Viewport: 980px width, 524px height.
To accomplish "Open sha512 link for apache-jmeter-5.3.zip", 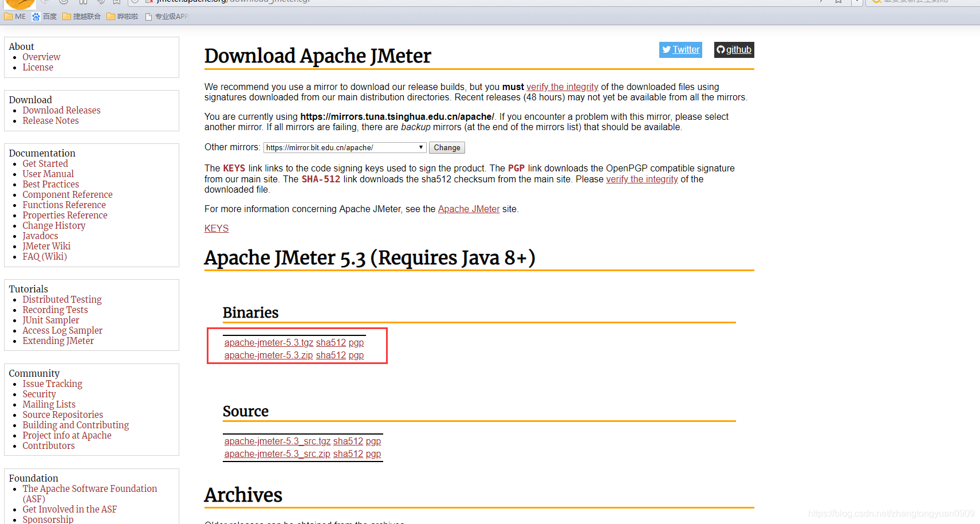I will pos(331,355).
